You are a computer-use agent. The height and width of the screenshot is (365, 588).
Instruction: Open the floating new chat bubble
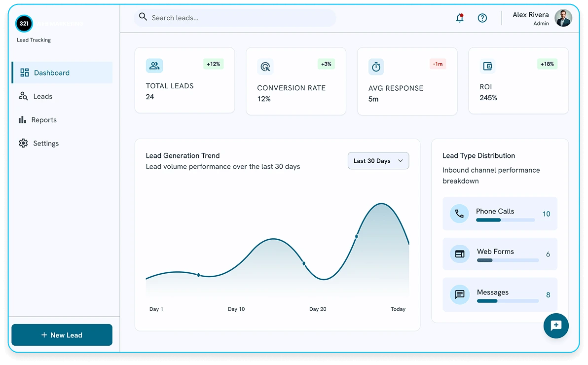pyautogui.click(x=556, y=326)
